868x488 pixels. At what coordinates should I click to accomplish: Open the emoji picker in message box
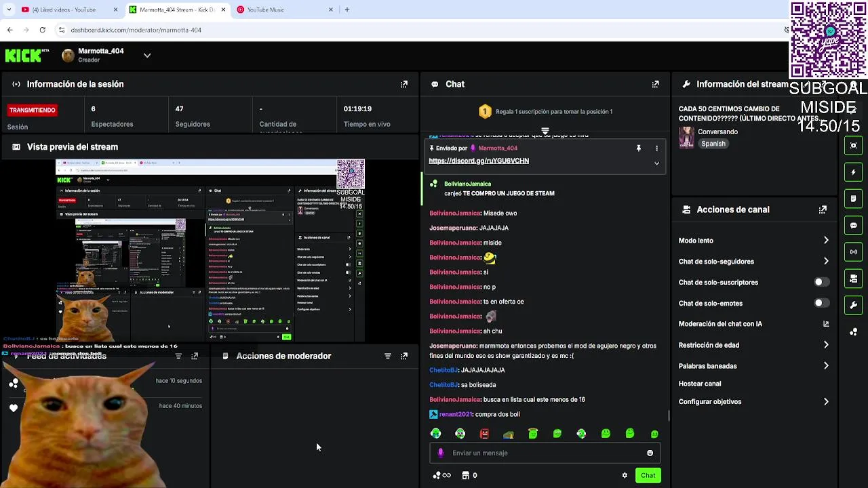pos(650,453)
